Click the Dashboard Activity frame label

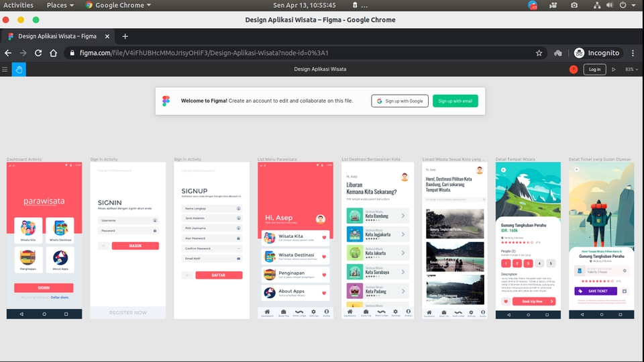click(x=24, y=159)
